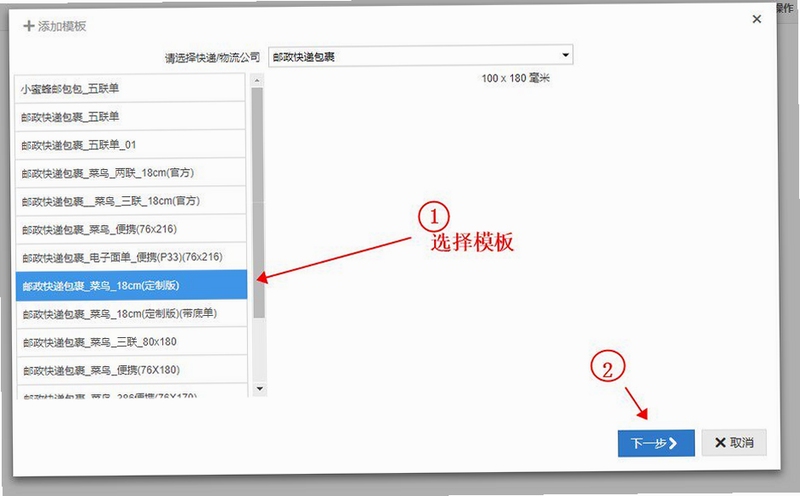The image size is (800, 496).
Task: Select 邮政快递包裹_电子面单_便携(P33)(76x216) template
Action: (131, 257)
